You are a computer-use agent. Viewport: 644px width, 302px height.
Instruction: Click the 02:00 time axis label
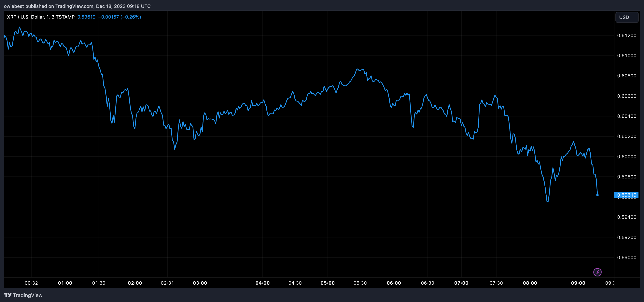point(135,283)
